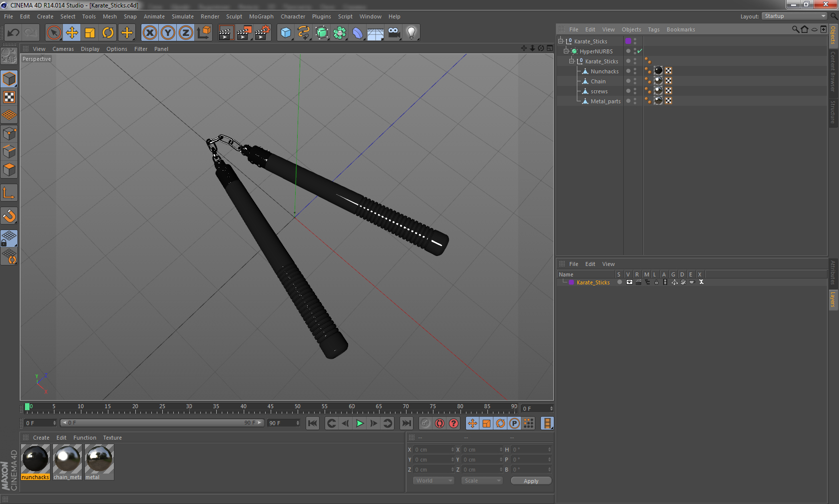Make the object editable
Image resolution: width=839 pixels, height=504 pixels.
point(9,56)
